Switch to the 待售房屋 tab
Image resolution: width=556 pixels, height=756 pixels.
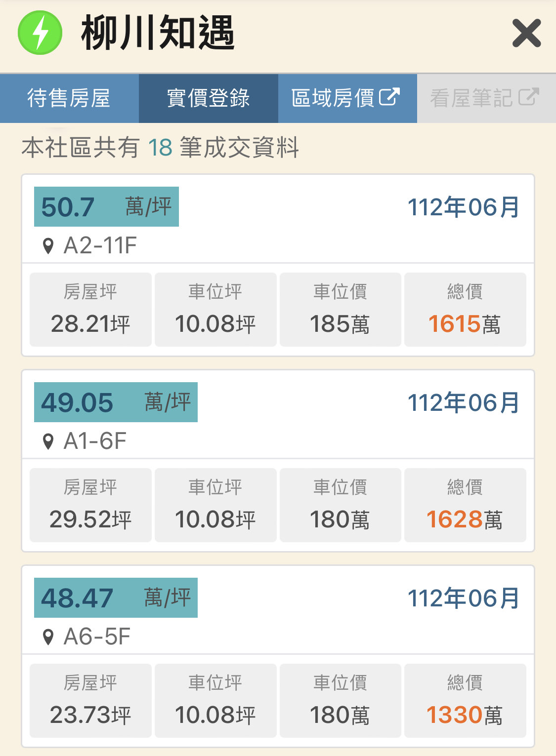tap(69, 98)
